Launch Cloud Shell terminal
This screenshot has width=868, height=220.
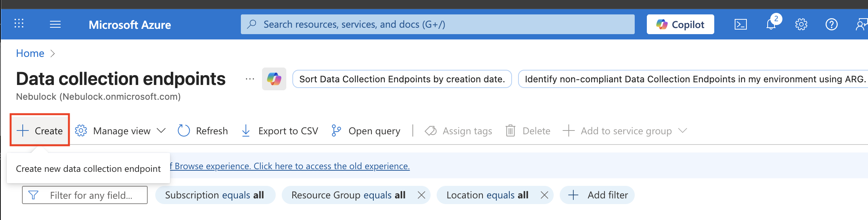point(740,25)
